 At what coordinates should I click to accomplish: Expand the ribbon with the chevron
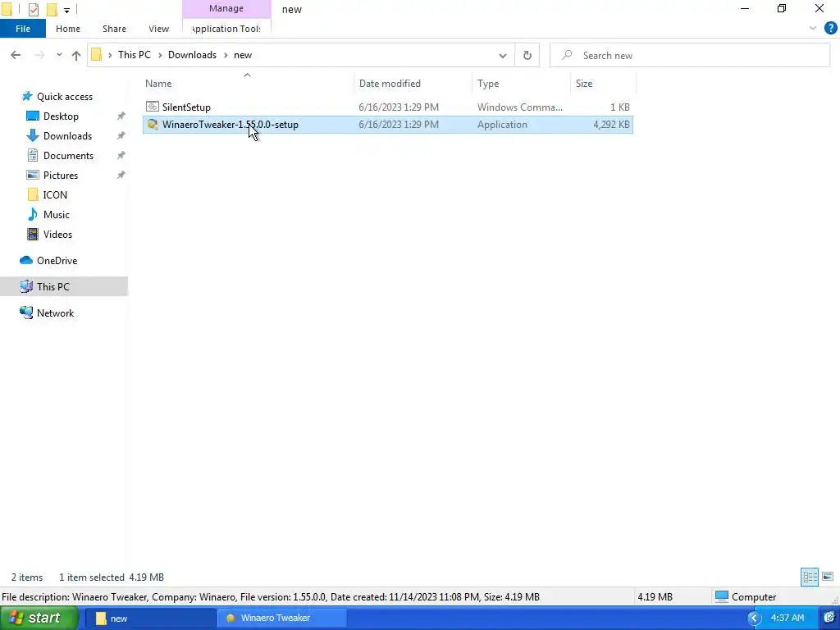(813, 28)
